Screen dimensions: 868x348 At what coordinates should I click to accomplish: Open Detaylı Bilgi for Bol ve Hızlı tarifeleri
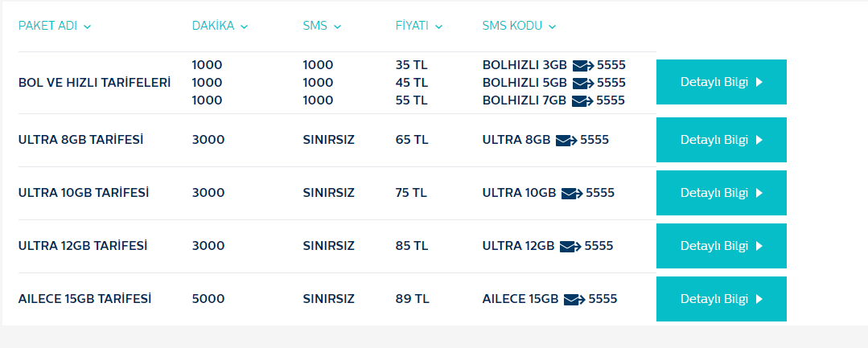[722, 82]
